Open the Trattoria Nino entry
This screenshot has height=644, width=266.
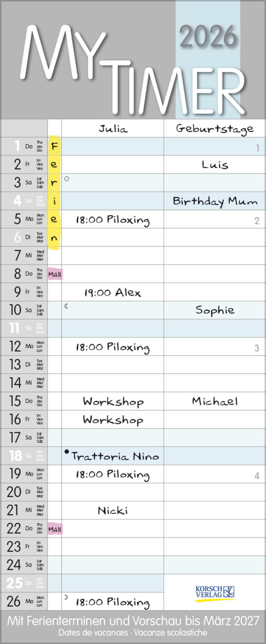[x=115, y=456]
